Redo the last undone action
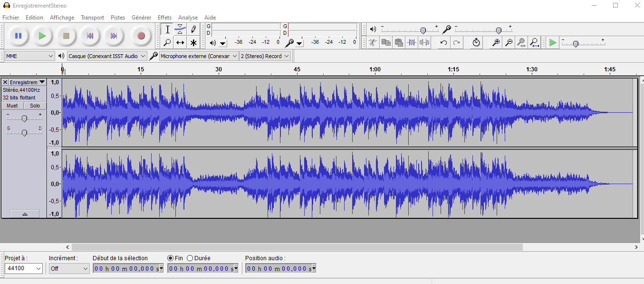This screenshot has height=284, width=644. (456, 43)
